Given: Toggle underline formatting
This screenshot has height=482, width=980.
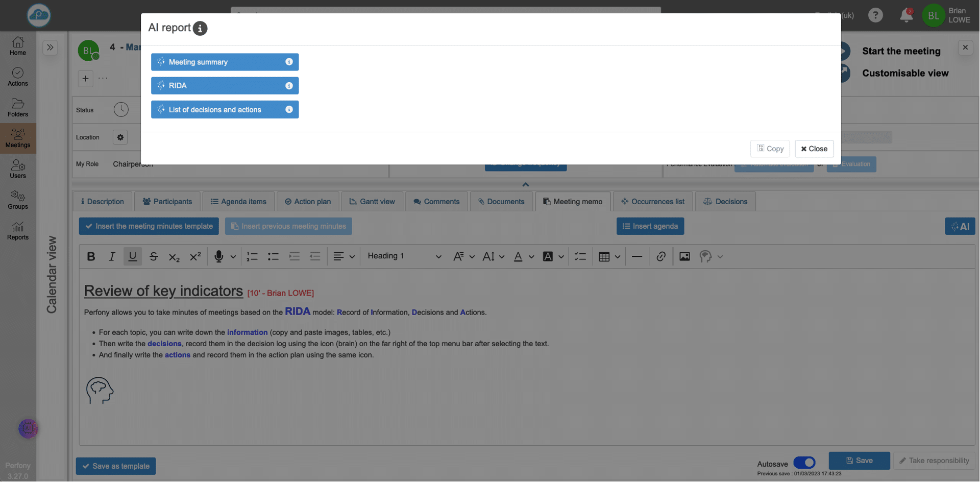Looking at the screenshot, I should pos(133,256).
